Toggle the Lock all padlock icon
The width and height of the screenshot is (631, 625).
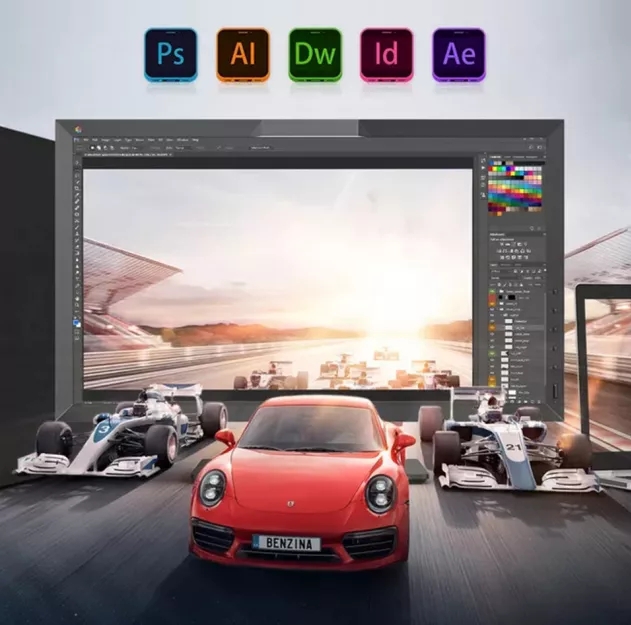pos(521,285)
